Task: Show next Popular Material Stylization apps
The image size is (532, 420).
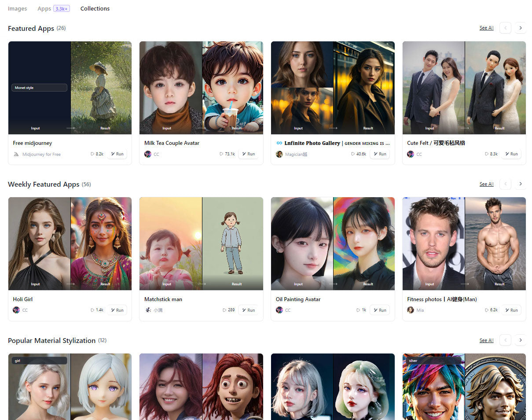Action: pos(521,340)
